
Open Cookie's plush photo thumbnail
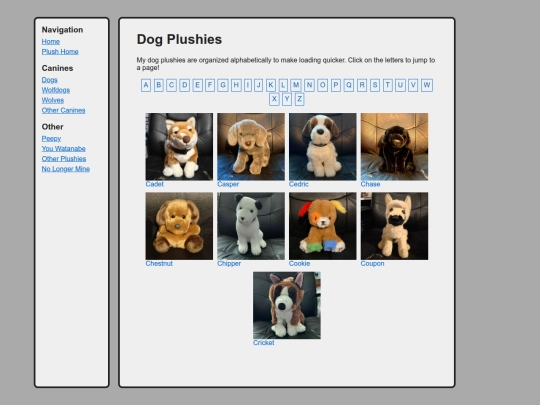(323, 226)
